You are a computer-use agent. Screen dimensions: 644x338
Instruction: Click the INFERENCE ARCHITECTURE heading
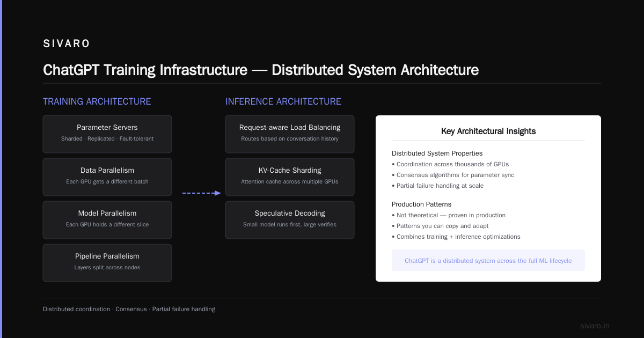(x=283, y=101)
